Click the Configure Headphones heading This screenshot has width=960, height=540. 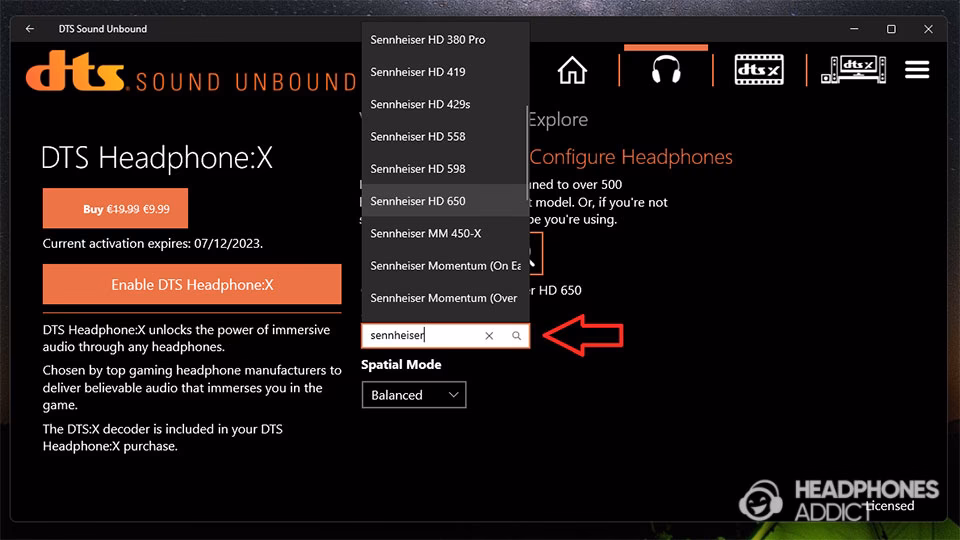(631, 157)
